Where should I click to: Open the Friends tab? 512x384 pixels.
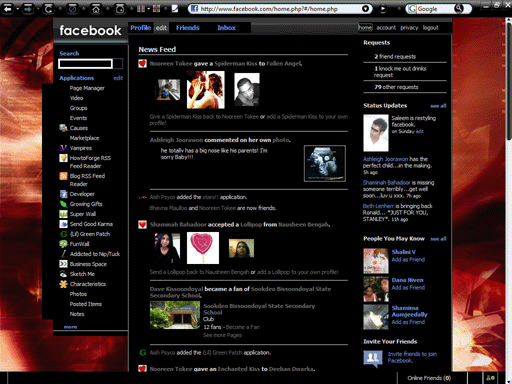pos(188,28)
